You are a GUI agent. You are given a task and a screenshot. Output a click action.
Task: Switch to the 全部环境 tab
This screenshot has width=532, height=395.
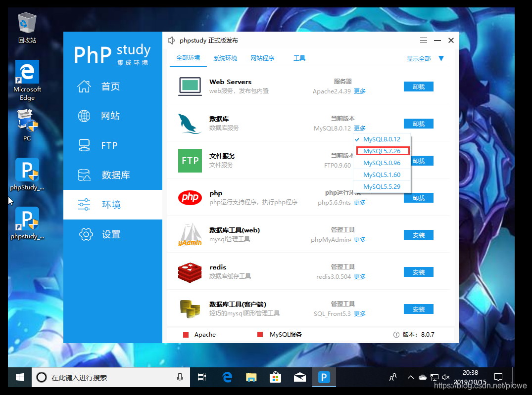[x=188, y=58]
